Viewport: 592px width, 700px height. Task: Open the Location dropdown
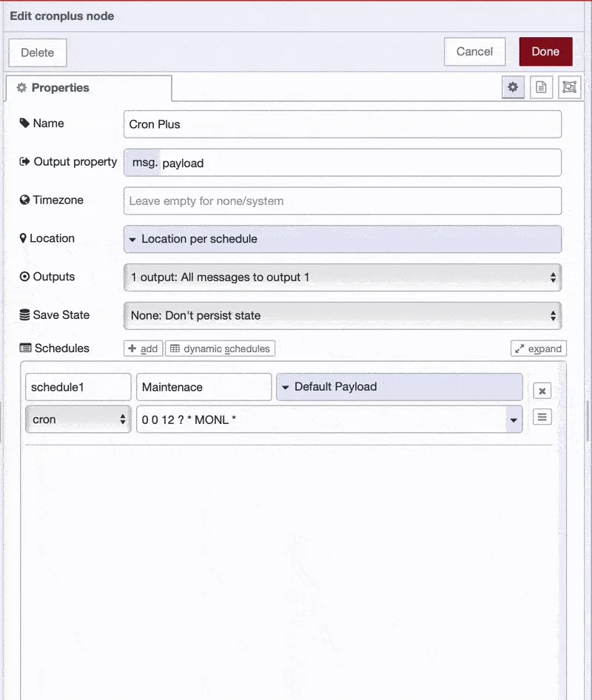tap(343, 239)
